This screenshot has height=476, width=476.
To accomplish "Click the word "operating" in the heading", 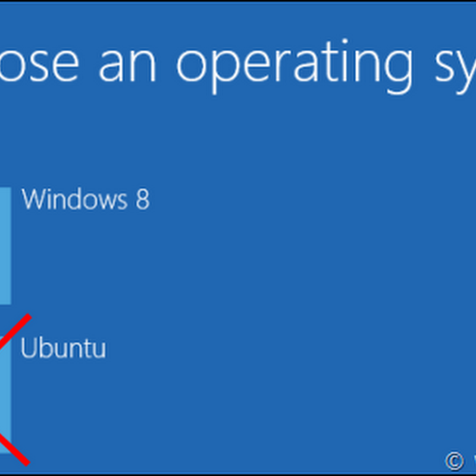I will (295, 66).
